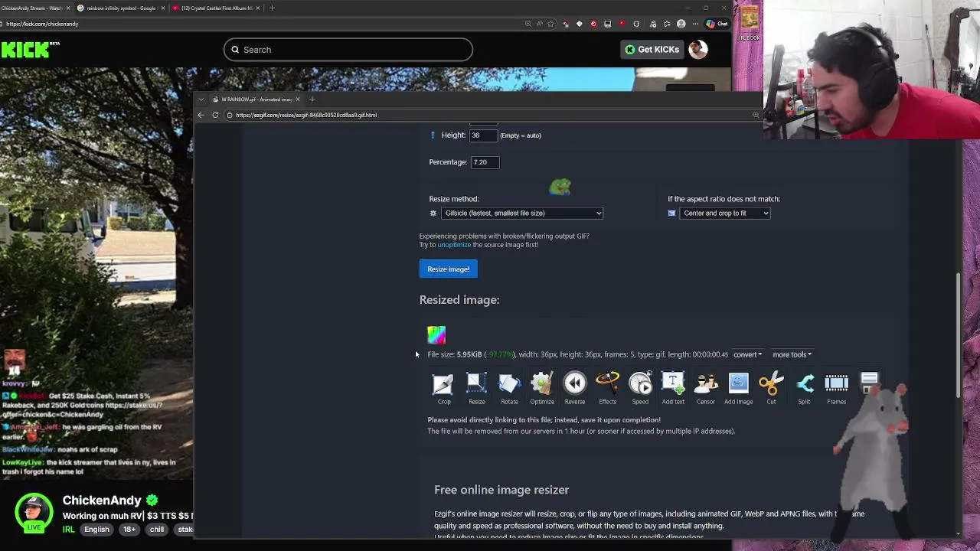Follow the unoptimize link

(454, 245)
